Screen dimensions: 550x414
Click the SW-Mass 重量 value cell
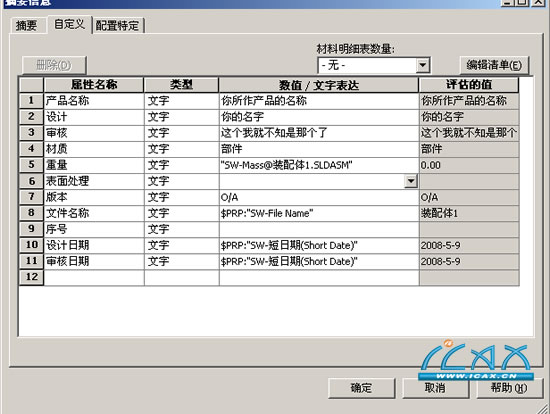coord(319,165)
